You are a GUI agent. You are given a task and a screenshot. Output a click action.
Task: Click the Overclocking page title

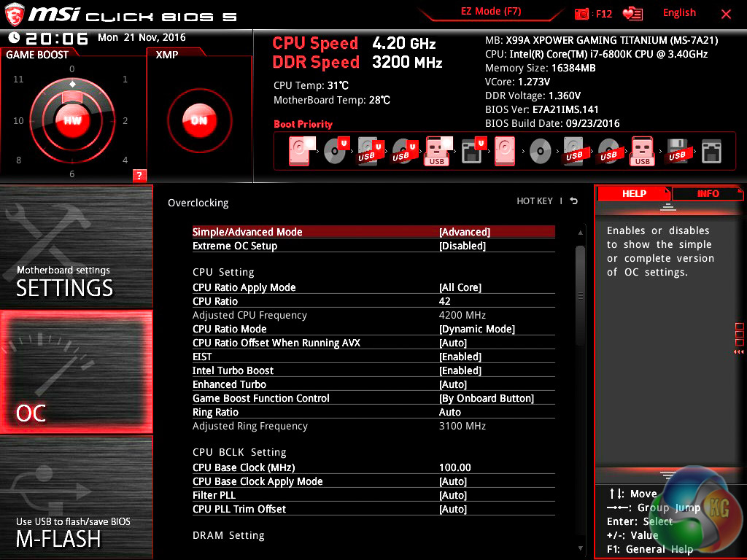(198, 203)
